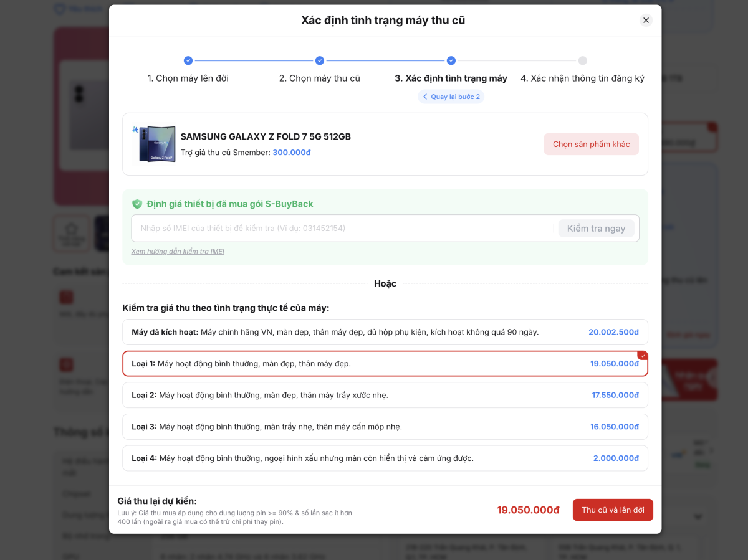748x560 pixels.
Task: Select the Máy đã kích hoạt condition option
Action: 385,332
